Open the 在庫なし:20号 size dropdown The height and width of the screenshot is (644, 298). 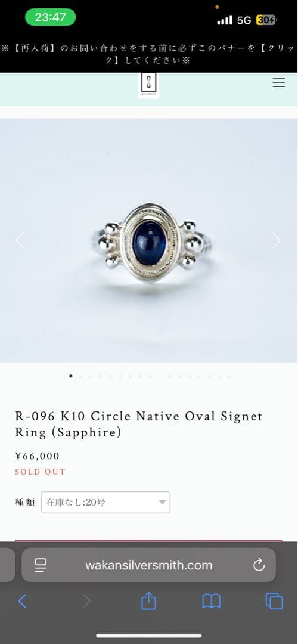point(105,502)
